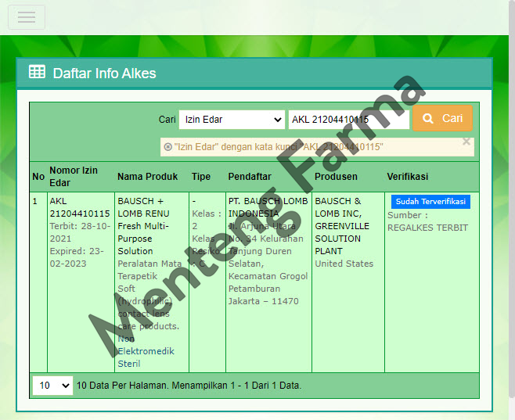Click the circle icon in the filter notice
This screenshot has width=515, height=420.
tap(167, 147)
